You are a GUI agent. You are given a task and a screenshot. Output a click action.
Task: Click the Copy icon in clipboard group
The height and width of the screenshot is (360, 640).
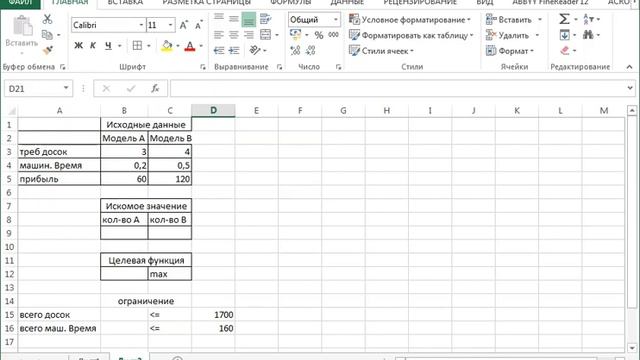47,35
